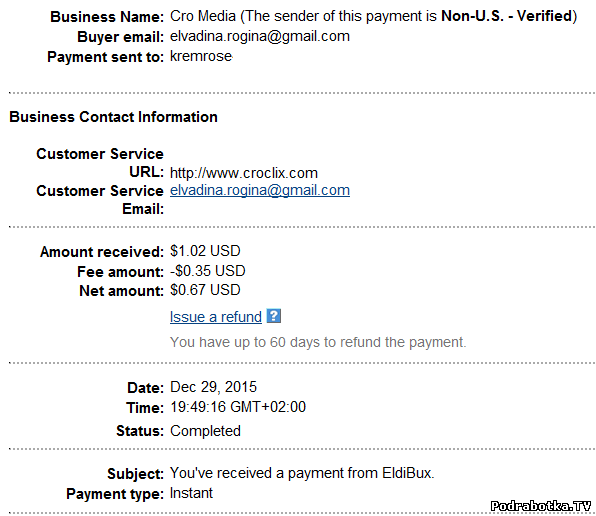This screenshot has width=596, height=516.
Task: Click the fee amount -$0.35 USD value
Action: pyautogui.click(x=208, y=271)
